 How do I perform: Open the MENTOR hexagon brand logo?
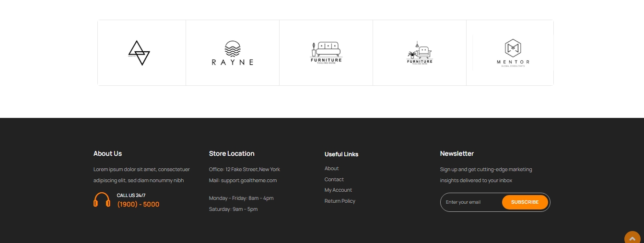pos(513,53)
